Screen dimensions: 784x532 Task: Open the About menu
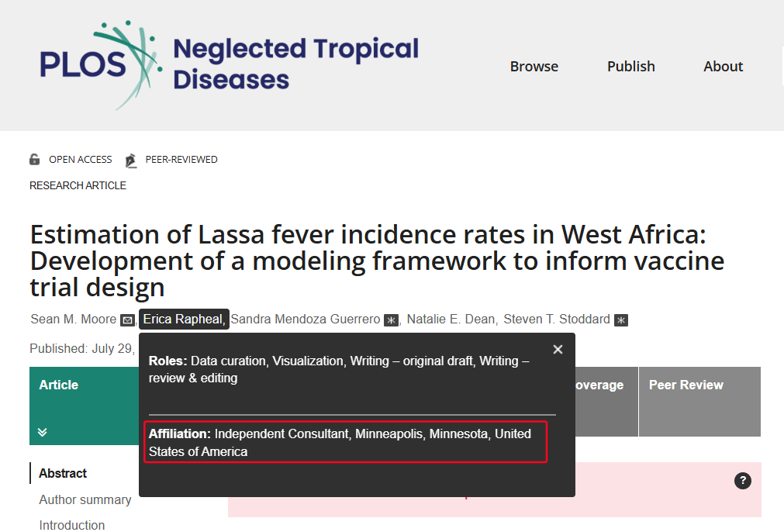click(723, 67)
